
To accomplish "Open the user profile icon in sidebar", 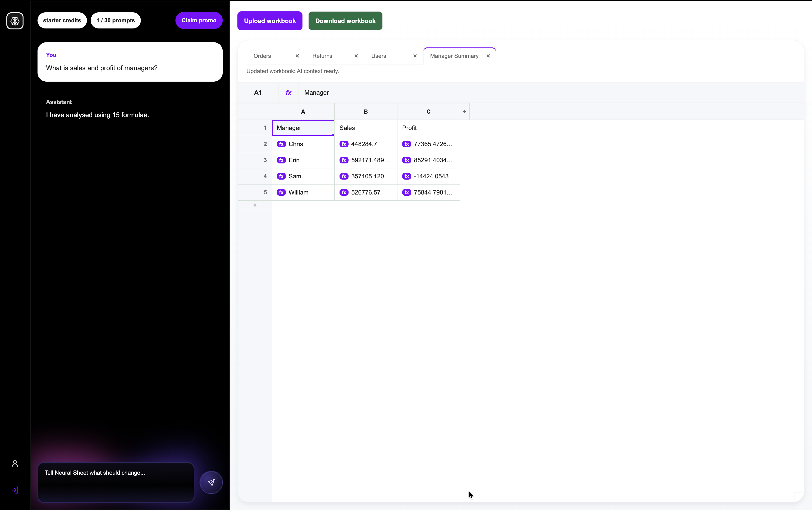I will [15, 464].
